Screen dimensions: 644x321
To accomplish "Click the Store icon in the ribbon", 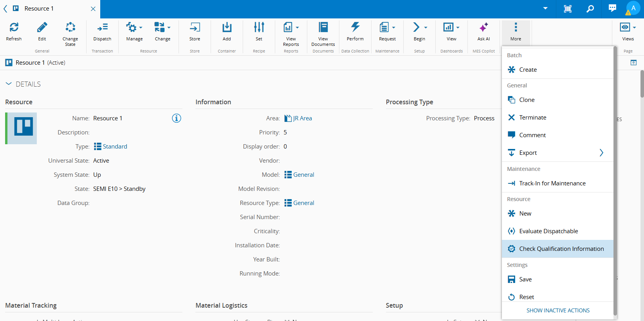I will click(195, 27).
